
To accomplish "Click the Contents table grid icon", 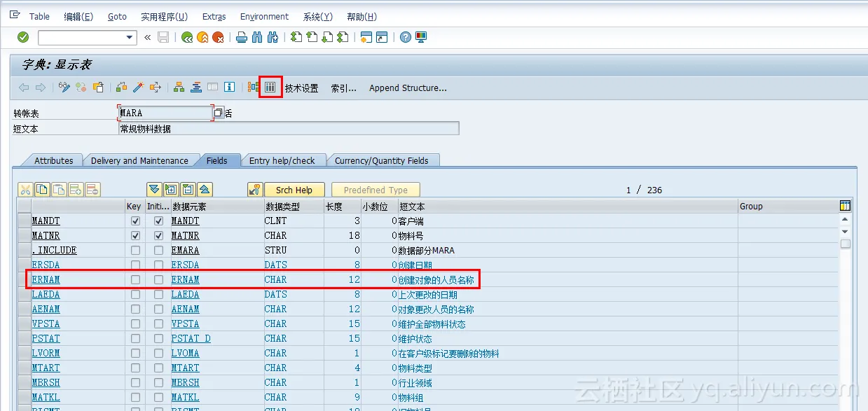I will tap(270, 88).
